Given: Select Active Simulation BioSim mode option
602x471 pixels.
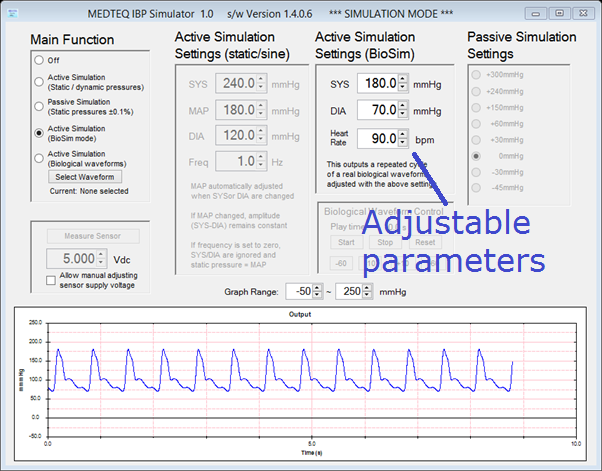Looking at the screenshot, I should 39,133.
